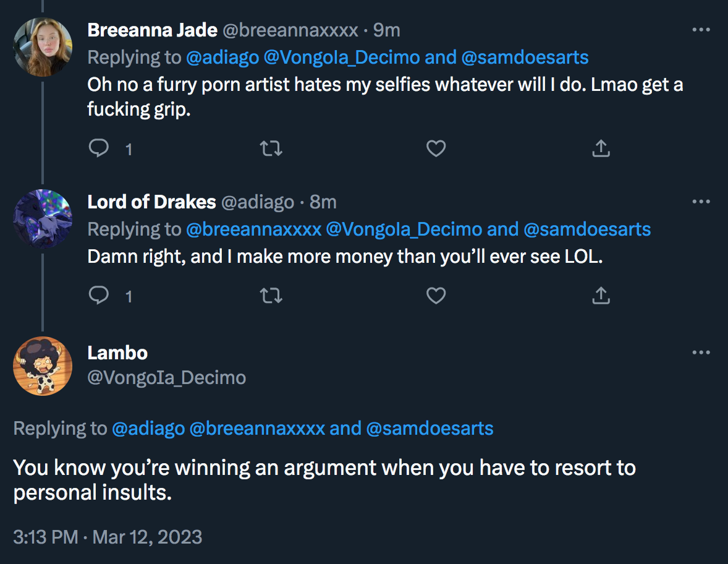Like Breeanna Jade's tweet
This screenshot has height=564, width=728.
436,148
